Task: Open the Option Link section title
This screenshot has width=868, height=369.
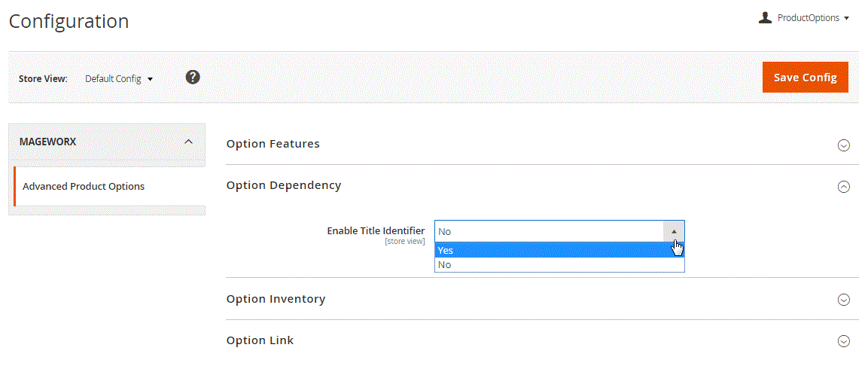Action: 260,340
